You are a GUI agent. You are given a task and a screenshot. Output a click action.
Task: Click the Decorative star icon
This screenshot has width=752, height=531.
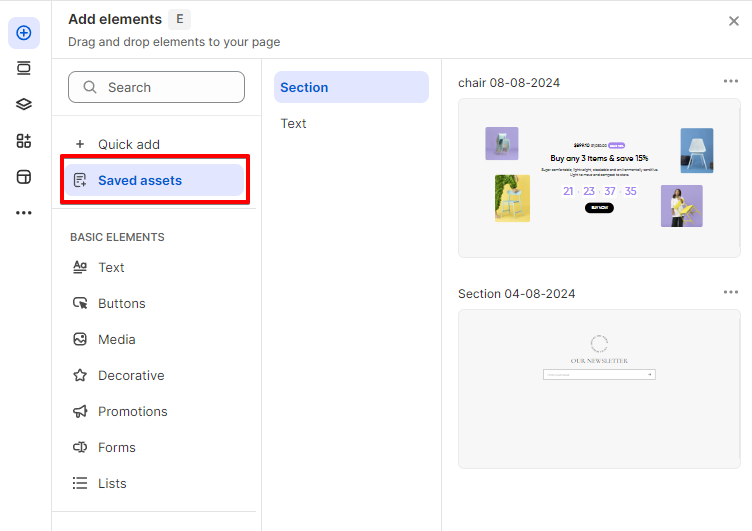point(80,375)
